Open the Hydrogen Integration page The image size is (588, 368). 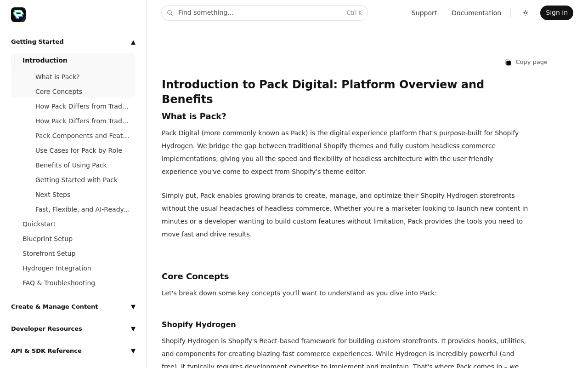click(x=57, y=268)
